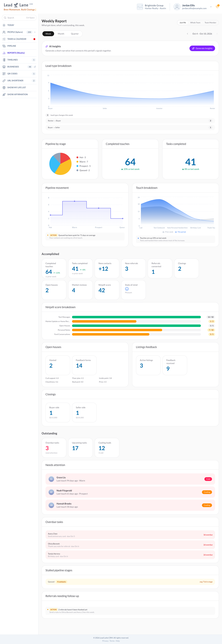Go to next week with right chevron
The width and height of the screenshot is (222, 644).
coord(217,34)
